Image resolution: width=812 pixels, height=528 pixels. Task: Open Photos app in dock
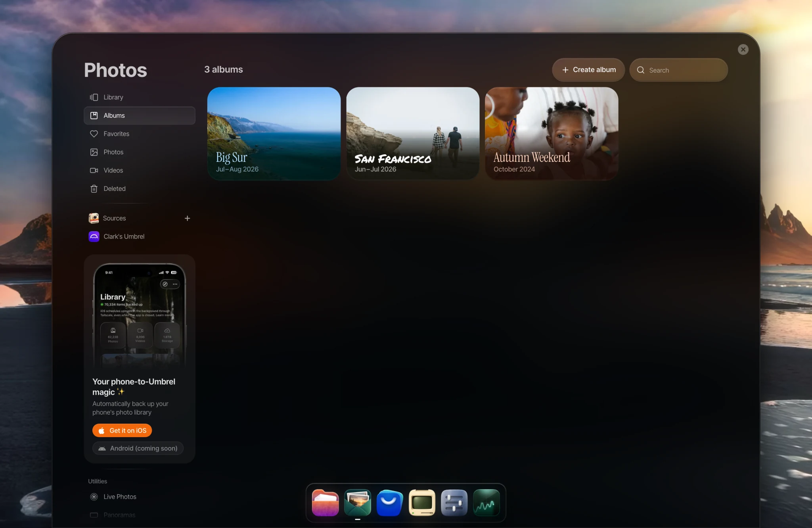coord(358,503)
